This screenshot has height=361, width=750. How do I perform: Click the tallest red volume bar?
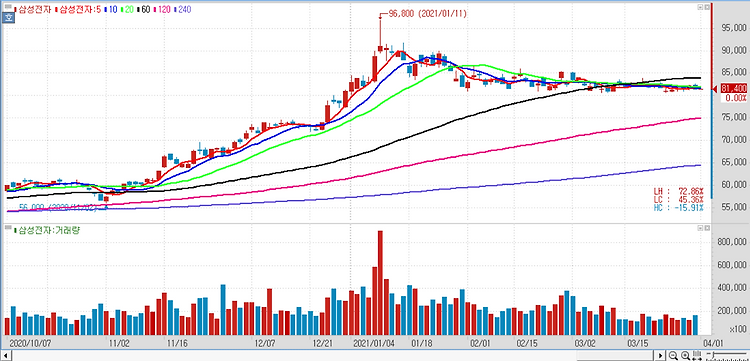(380, 283)
